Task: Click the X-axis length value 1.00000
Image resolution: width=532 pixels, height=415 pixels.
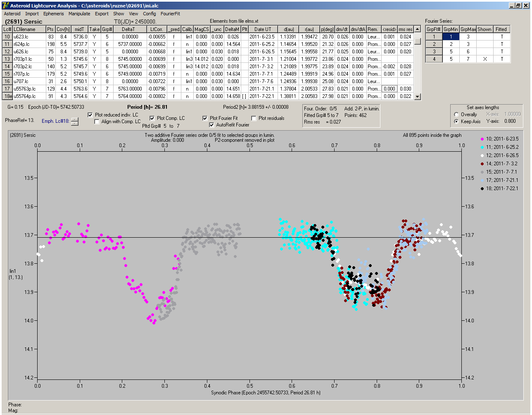Action: click(512, 114)
